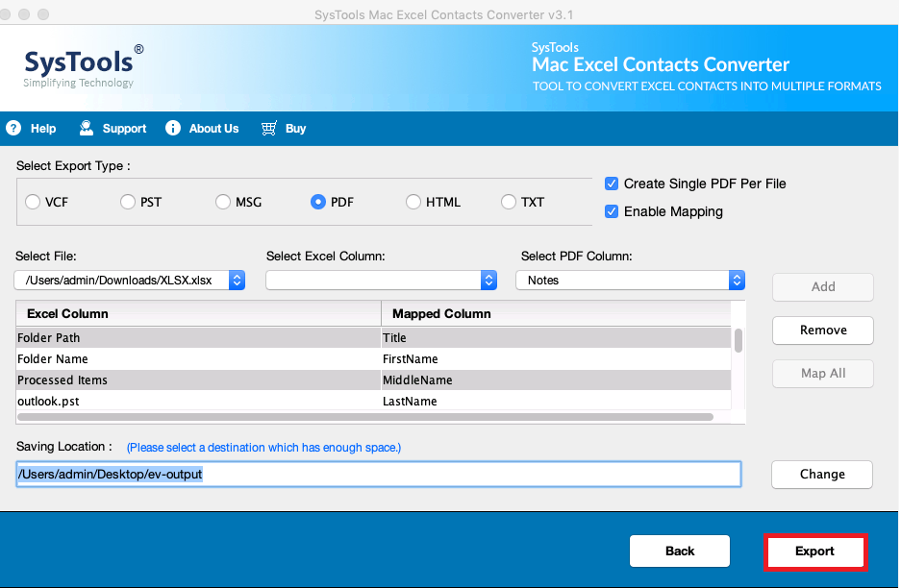Select the PDF export type
This screenshot has height=588, width=901.
[317, 202]
